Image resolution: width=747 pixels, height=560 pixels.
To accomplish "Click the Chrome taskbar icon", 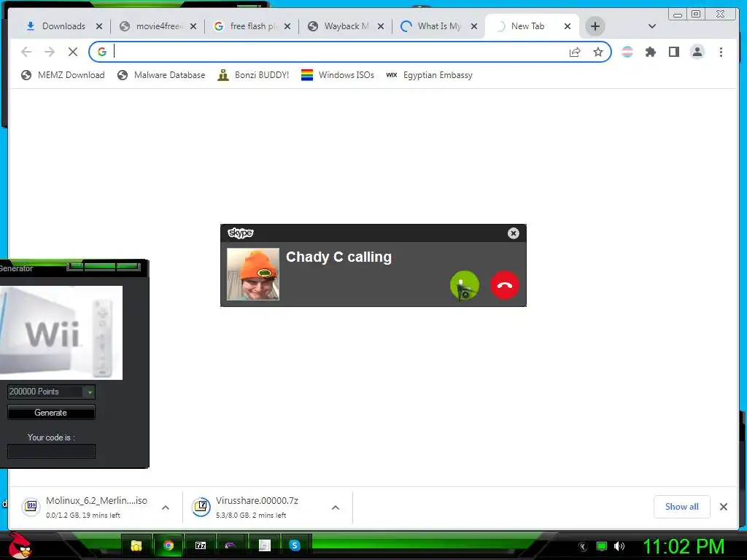I will (x=169, y=545).
